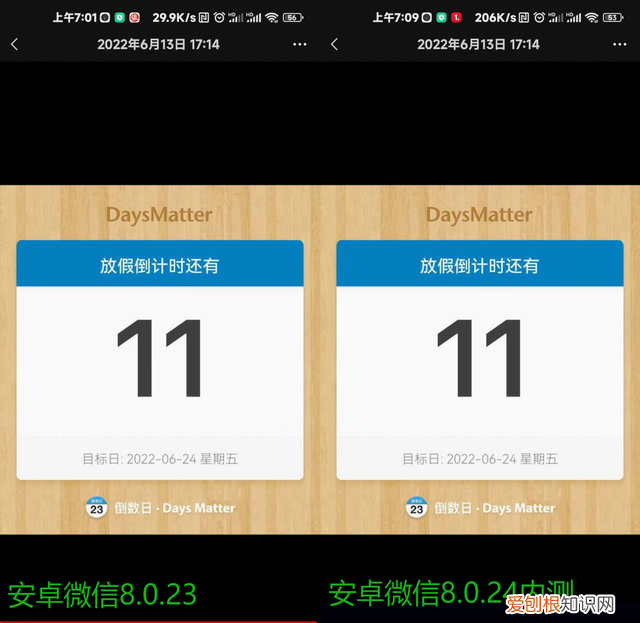Tap the blue 放假倒计时还有 header in right card
640x623 pixels.
[480, 263]
